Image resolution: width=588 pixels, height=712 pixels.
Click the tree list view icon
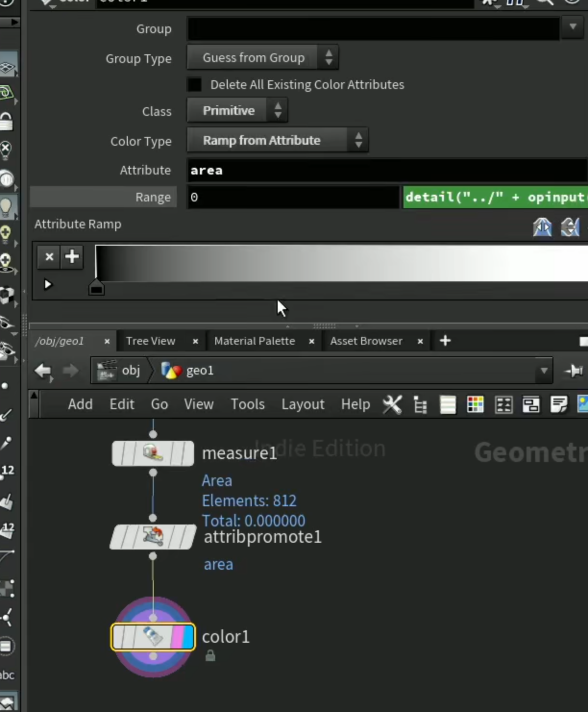[x=420, y=405]
